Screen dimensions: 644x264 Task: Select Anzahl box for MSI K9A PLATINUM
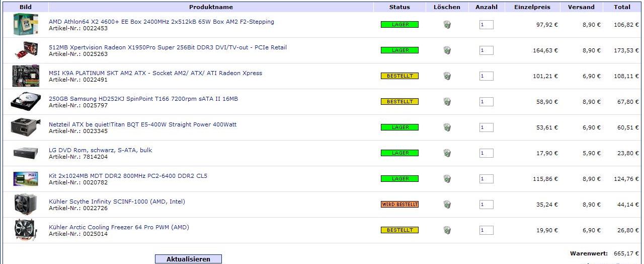486,76
